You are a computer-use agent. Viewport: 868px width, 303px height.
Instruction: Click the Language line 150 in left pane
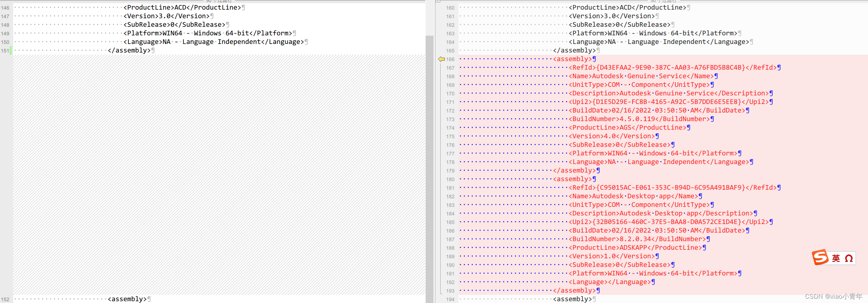pyautogui.click(x=214, y=42)
